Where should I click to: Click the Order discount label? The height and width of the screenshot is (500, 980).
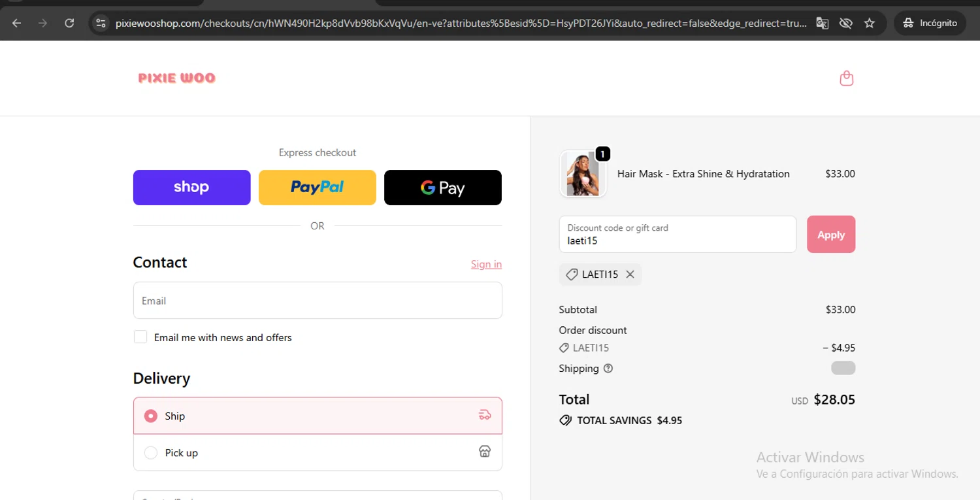pos(593,330)
